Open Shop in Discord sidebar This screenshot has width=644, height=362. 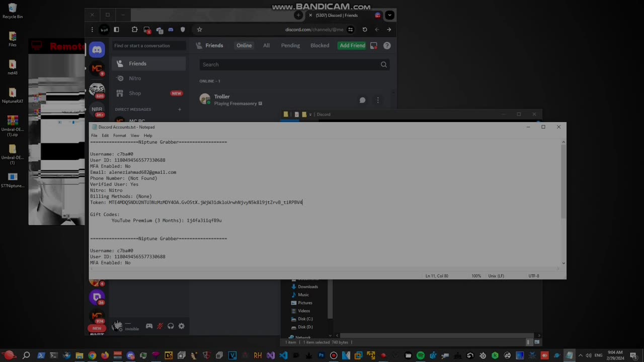[149, 93]
